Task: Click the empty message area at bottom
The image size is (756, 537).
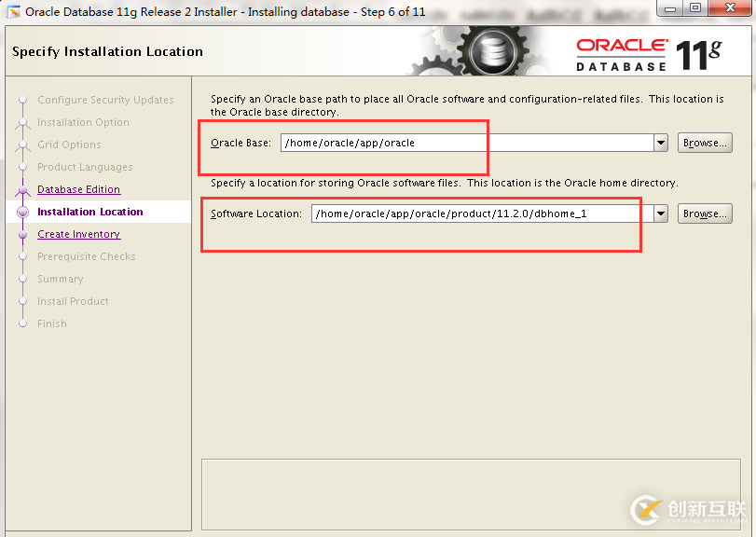Action: click(x=471, y=494)
